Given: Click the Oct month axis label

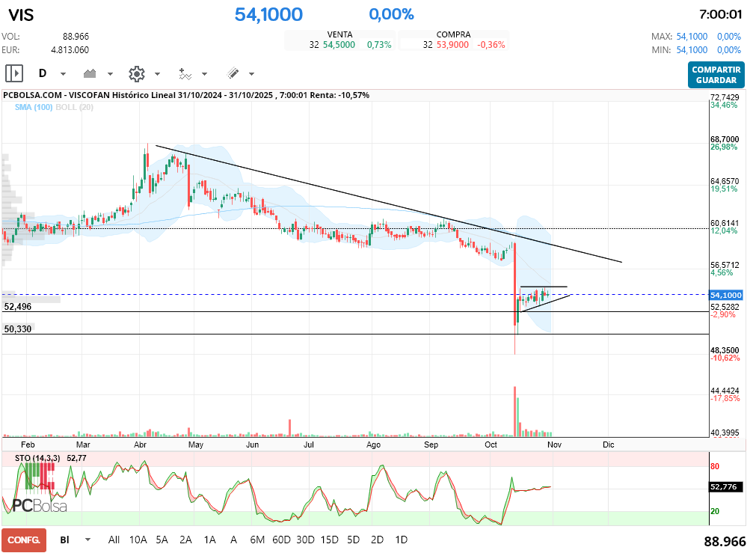Looking at the screenshot, I should [x=491, y=445].
